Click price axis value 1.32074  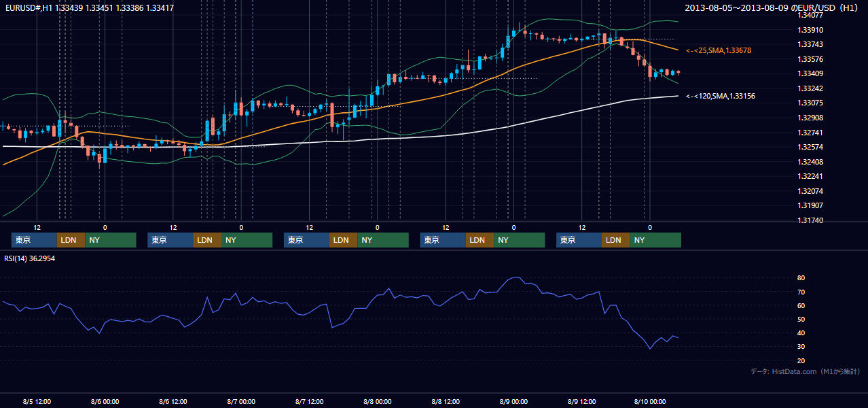pyautogui.click(x=810, y=191)
